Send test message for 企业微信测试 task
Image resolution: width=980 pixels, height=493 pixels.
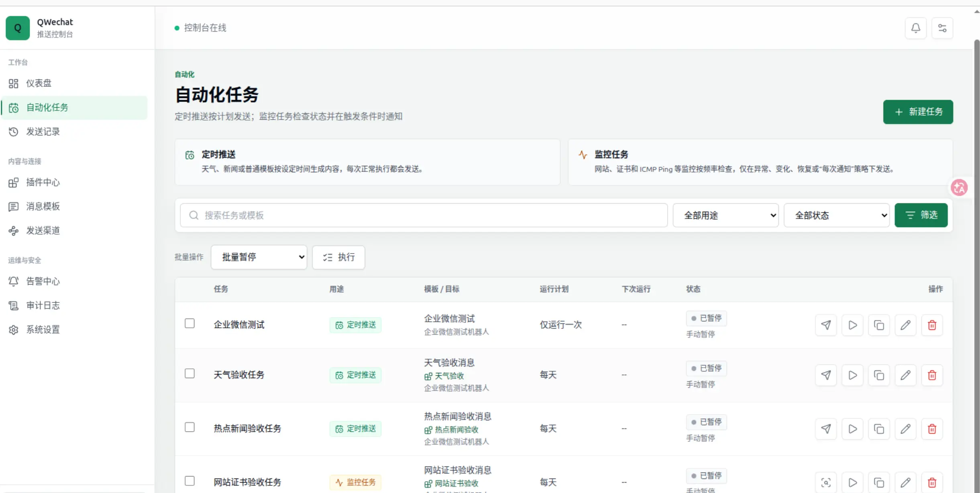(x=826, y=325)
